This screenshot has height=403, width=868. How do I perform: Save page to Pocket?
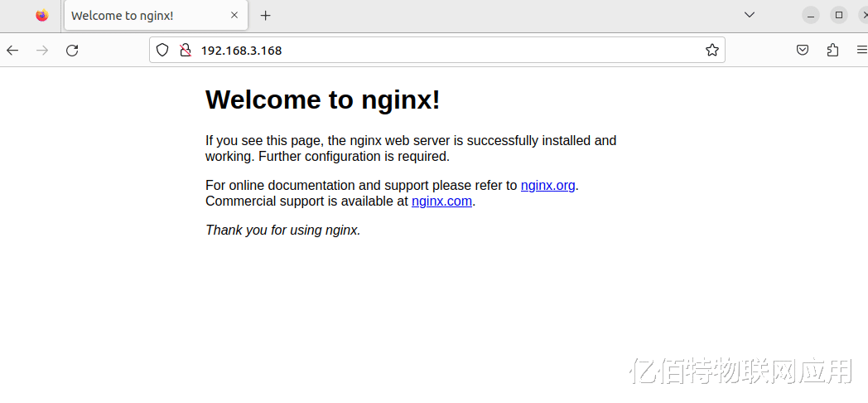(803, 51)
